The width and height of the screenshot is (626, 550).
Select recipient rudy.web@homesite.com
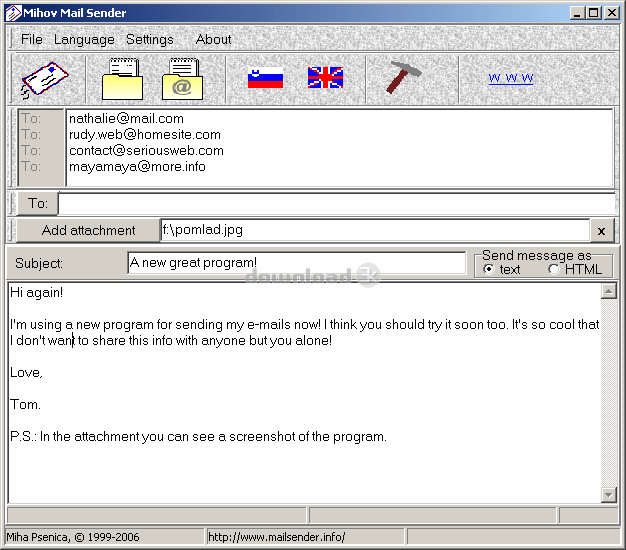click(x=145, y=135)
